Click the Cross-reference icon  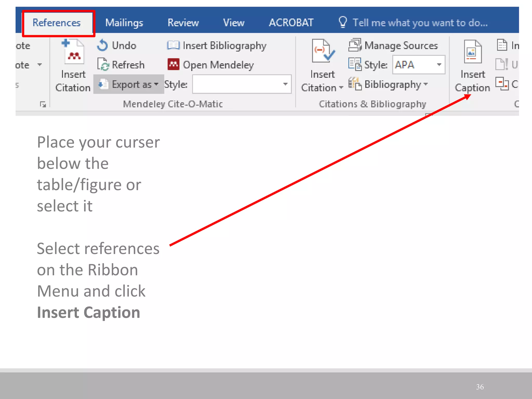[502, 84]
